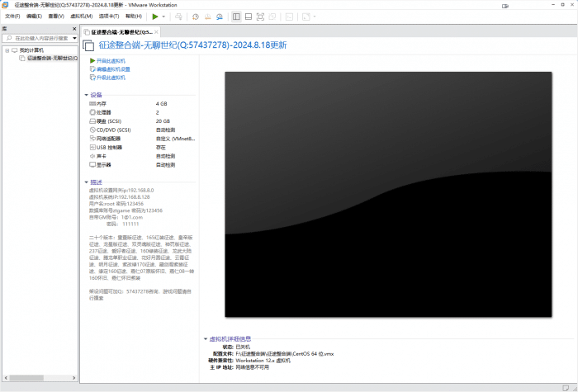This screenshot has height=392, width=578.
Task: Select the 网络适配器 device entry
Action: [108, 139]
